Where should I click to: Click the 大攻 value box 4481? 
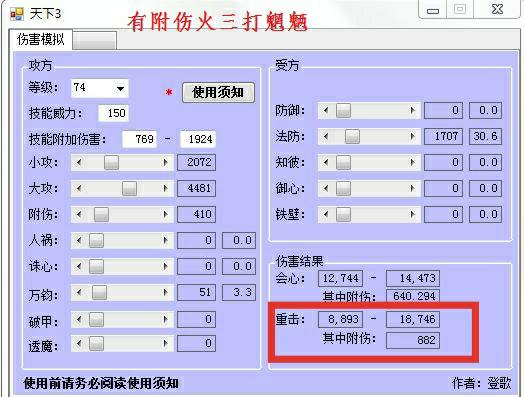196,188
